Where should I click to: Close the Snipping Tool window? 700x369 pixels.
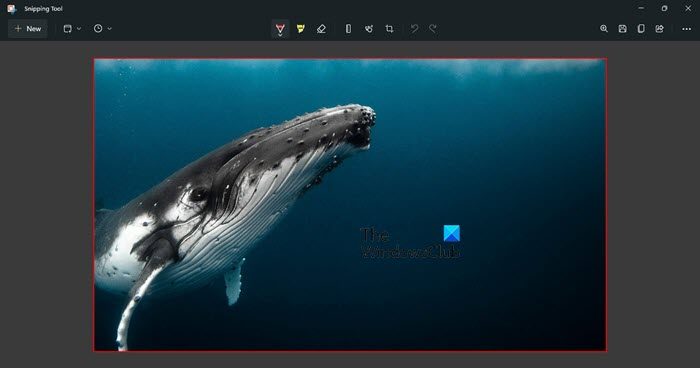pyautogui.click(x=688, y=8)
